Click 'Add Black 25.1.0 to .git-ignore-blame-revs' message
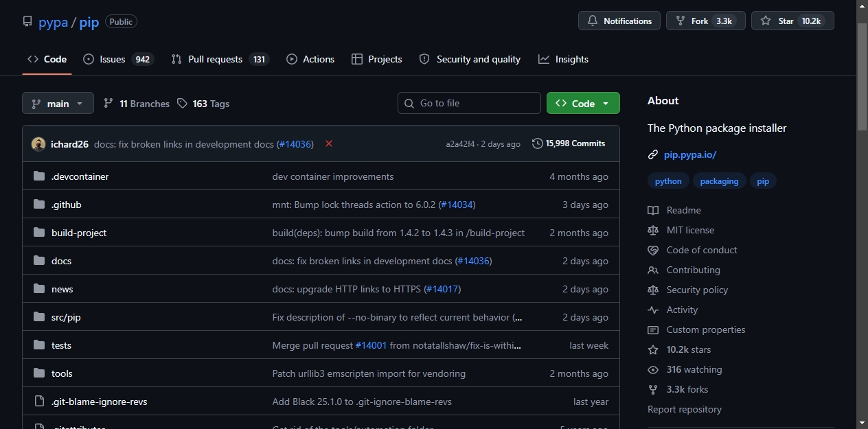This screenshot has height=429, width=868. coord(362,402)
